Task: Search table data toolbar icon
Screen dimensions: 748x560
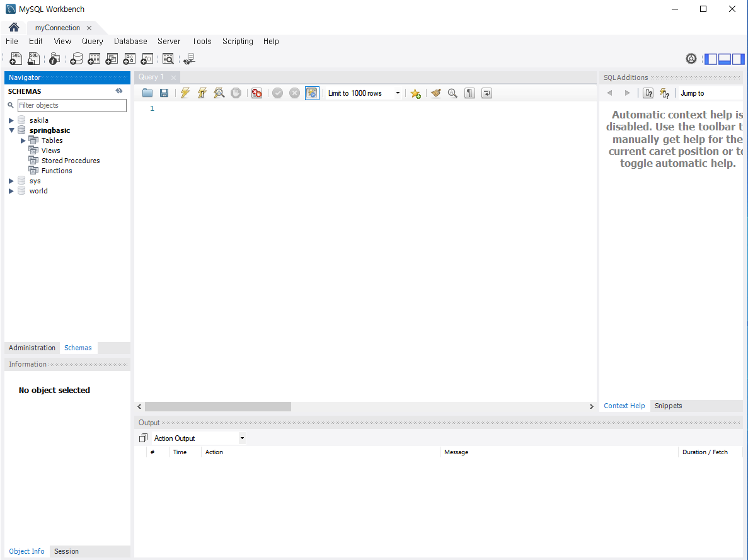Action: click(168, 59)
